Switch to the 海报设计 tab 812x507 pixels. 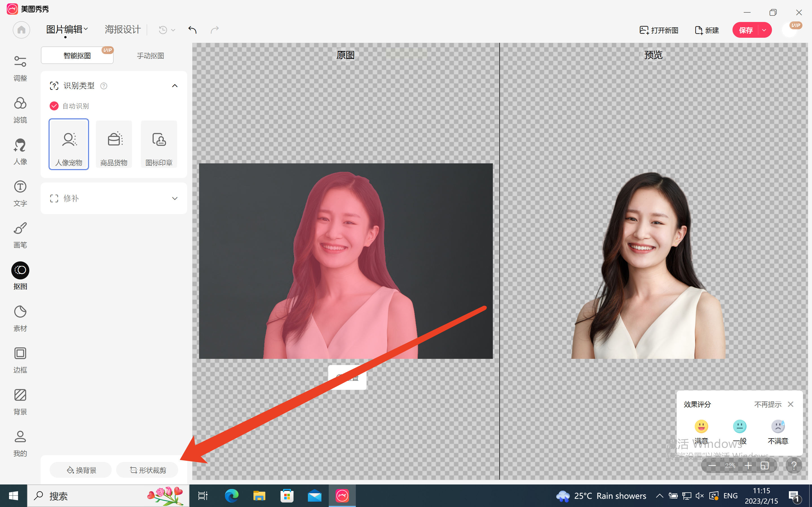point(122,30)
